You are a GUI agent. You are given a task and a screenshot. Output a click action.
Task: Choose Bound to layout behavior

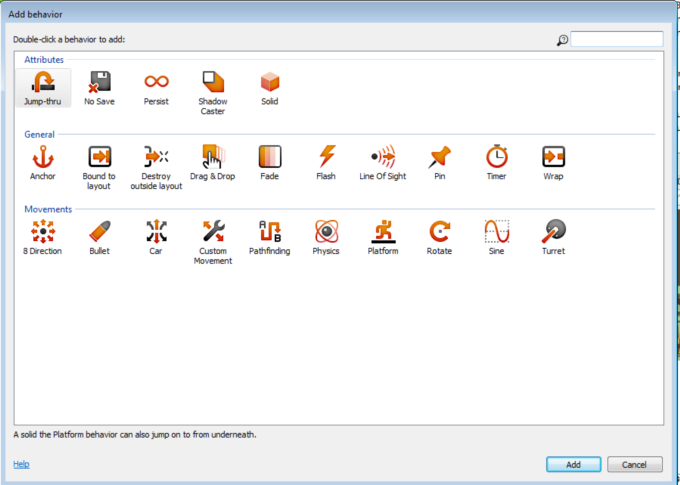[99, 167]
